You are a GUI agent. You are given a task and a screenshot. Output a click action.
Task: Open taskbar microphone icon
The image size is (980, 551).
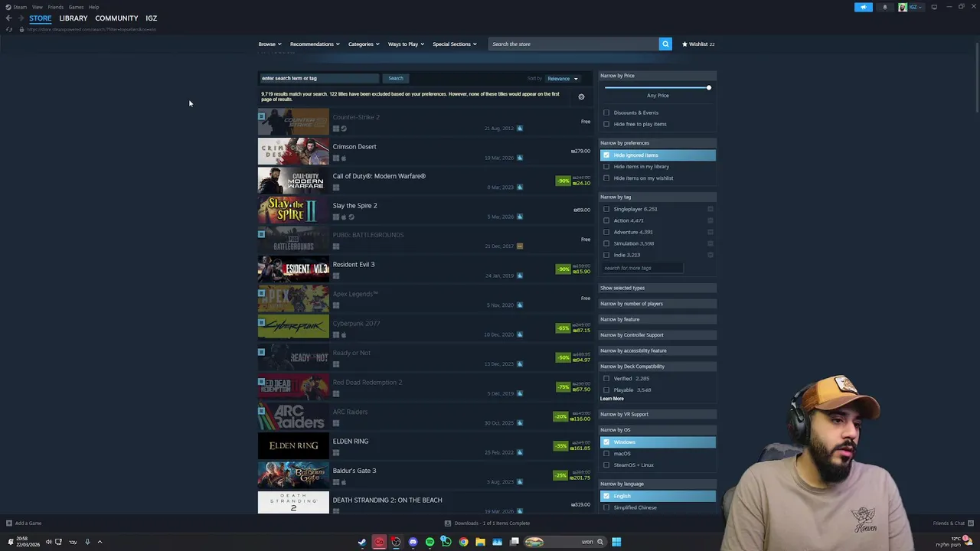click(87, 542)
